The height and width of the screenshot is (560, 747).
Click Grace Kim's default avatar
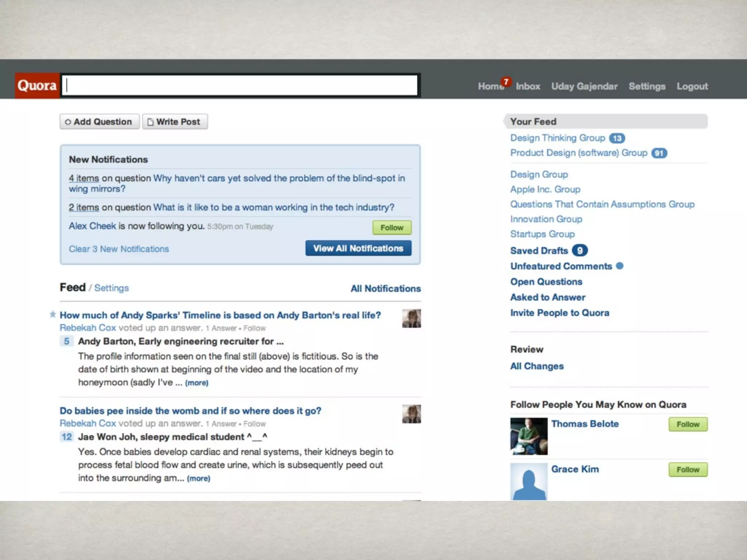529,481
